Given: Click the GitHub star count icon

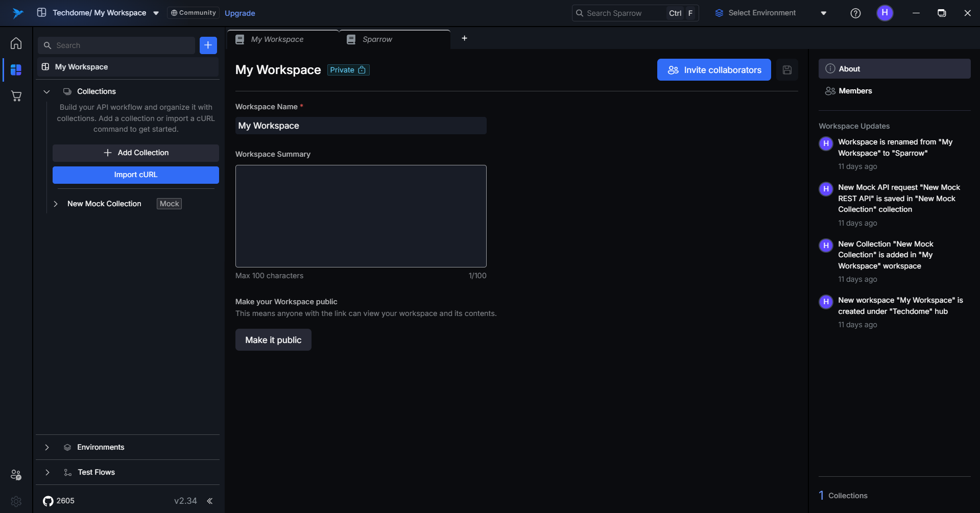Looking at the screenshot, I should [49, 501].
